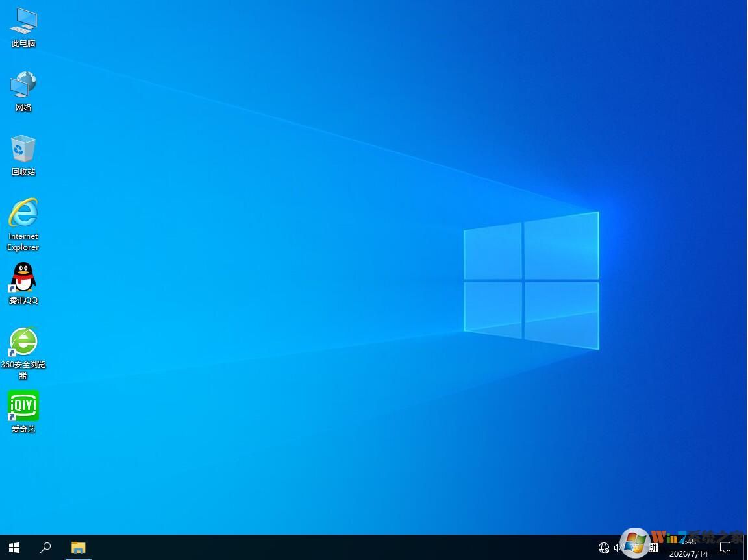Toggle the 拼 input method indicator
Viewport: 748px width, 560px height.
coord(651,547)
